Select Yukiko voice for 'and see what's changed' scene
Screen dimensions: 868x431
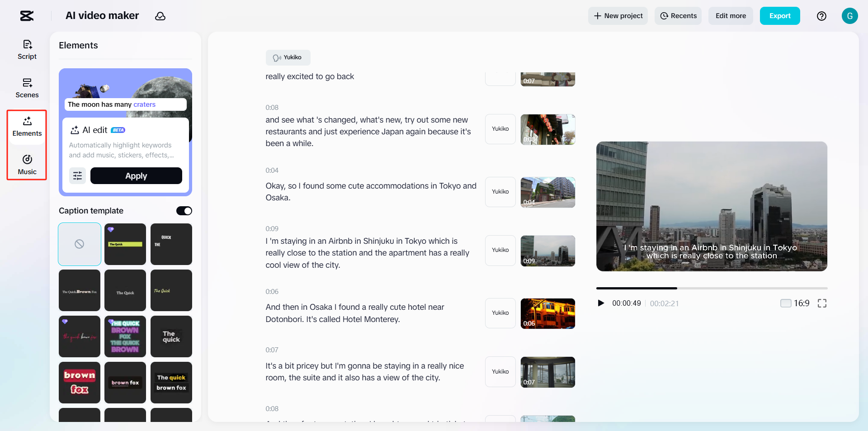500,129
